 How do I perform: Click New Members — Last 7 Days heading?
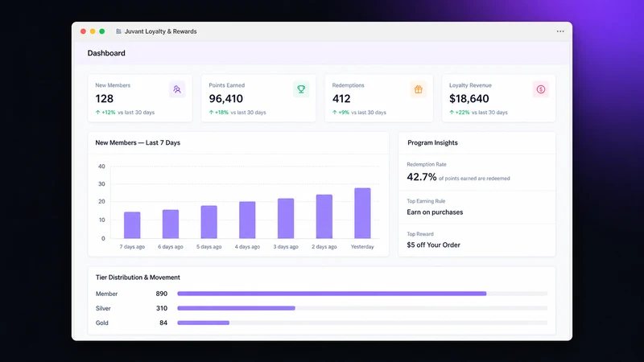tap(138, 143)
